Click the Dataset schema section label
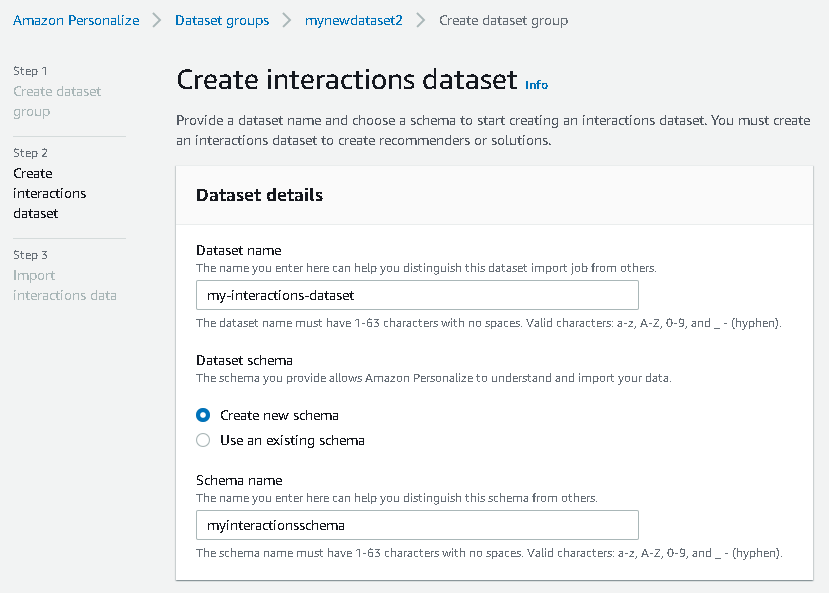This screenshot has height=593, width=829. pos(244,360)
